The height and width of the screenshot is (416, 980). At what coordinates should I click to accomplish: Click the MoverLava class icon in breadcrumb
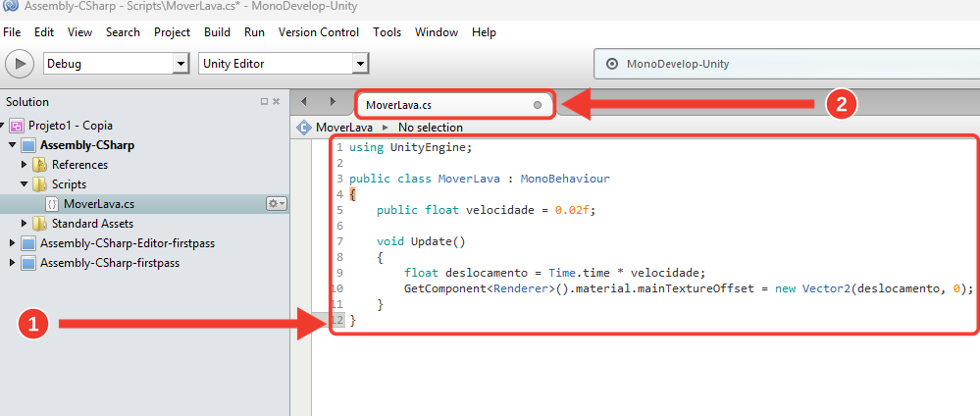[x=304, y=128]
